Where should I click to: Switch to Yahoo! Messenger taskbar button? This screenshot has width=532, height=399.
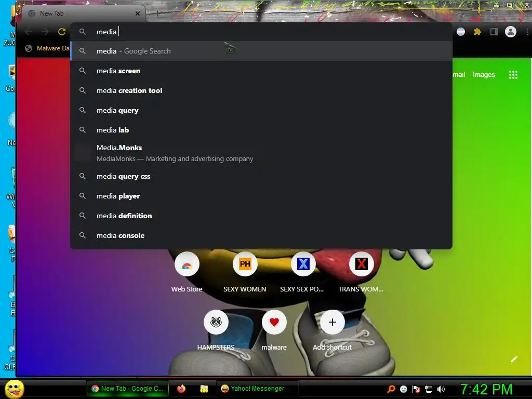coord(257,389)
